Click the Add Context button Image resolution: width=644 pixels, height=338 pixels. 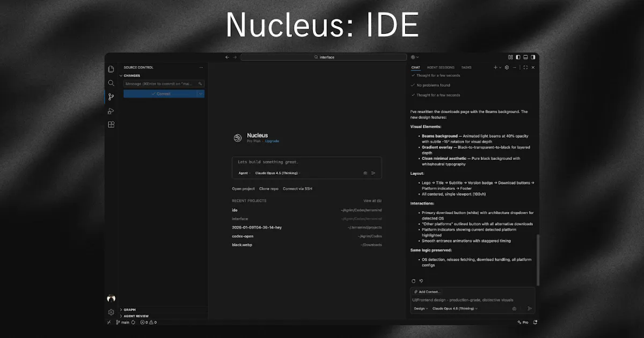coord(427,292)
